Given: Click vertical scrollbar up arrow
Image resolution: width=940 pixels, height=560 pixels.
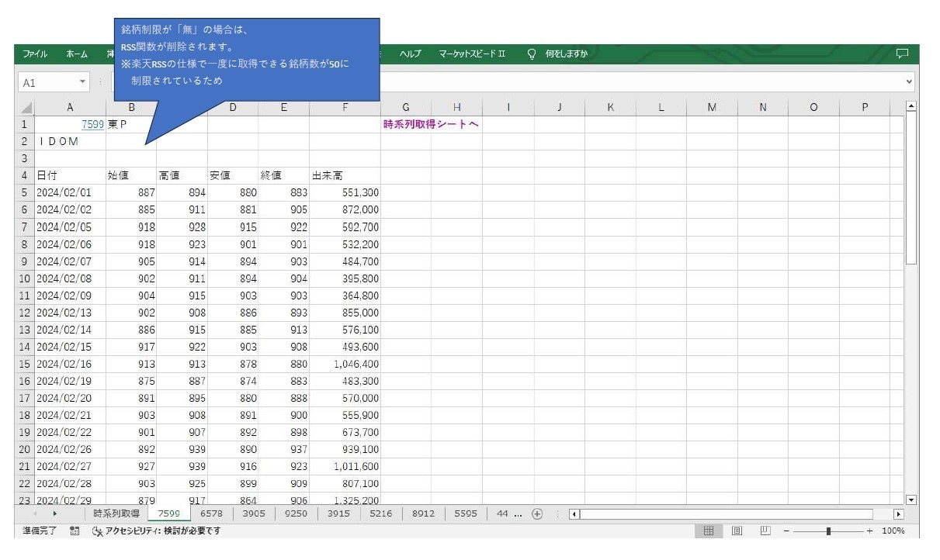Looking at the screenshot, I should (911, 105).
